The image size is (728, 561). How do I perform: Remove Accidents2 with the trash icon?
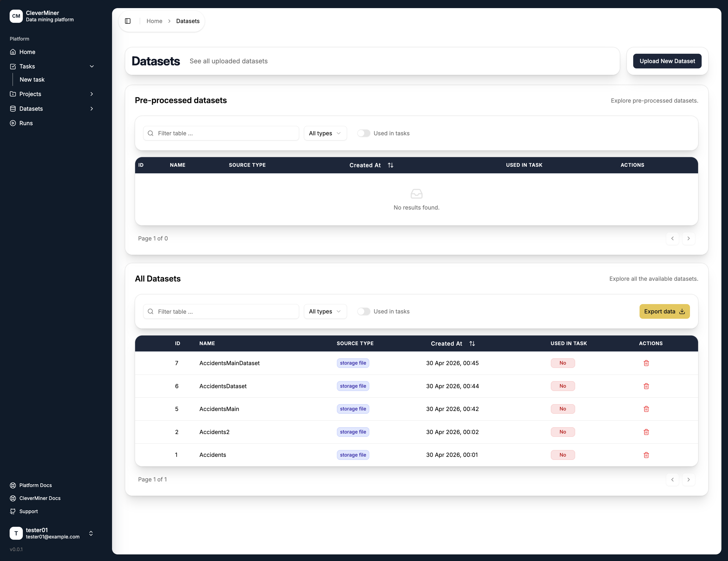(646, 432)
